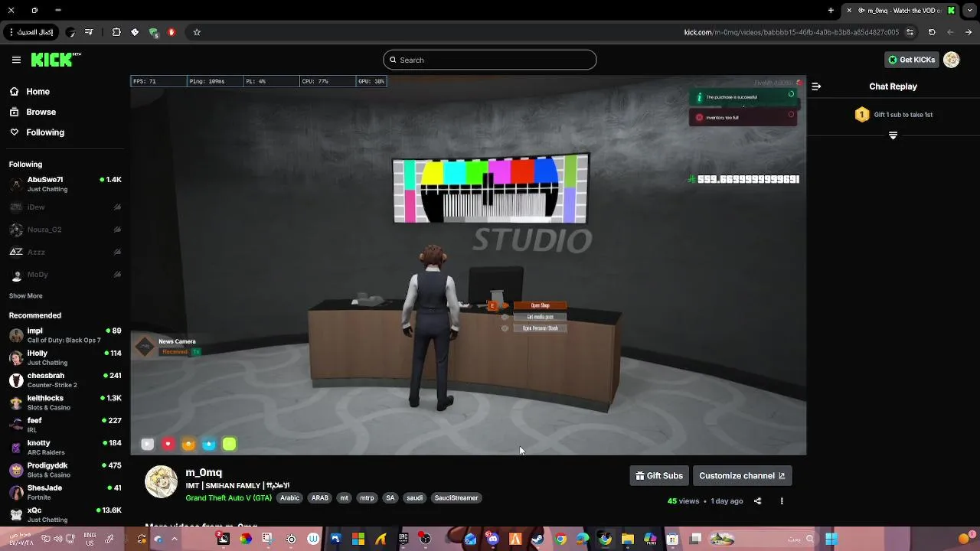
Task: Open File Explorer from the taskbar
Action: (x=628, y=539)
